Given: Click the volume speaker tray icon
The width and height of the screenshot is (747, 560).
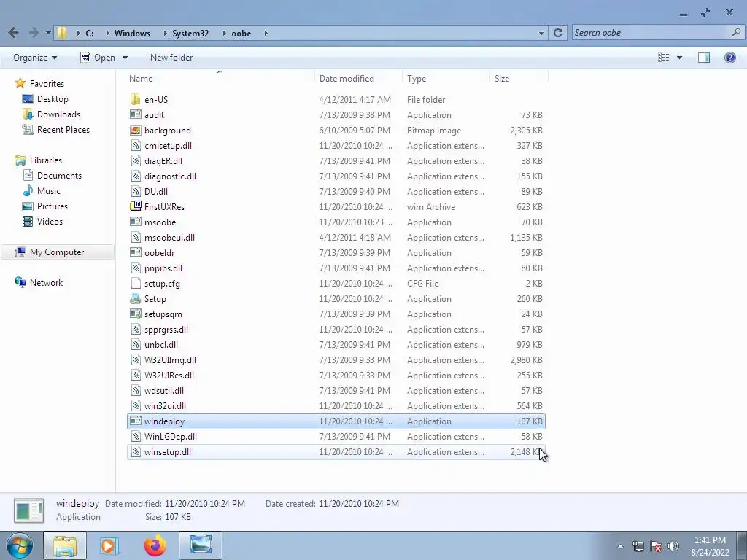Looking at the screenshot, I should point(673,546).
